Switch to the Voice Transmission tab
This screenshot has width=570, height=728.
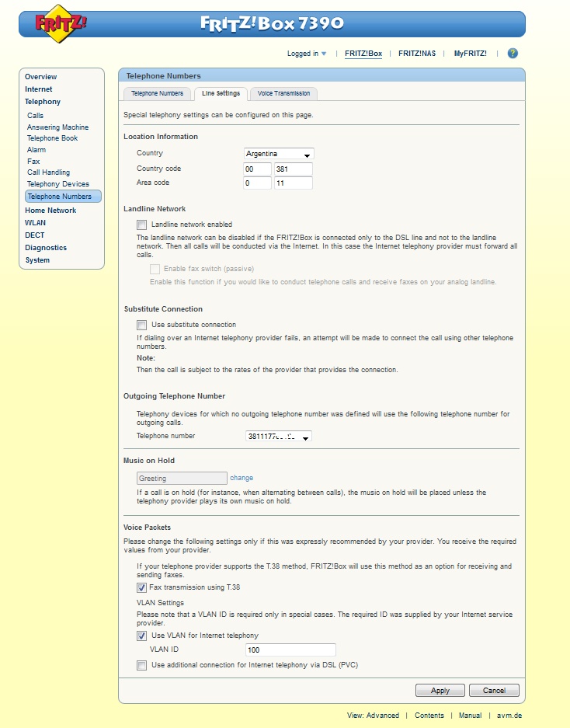pos(283,94)
